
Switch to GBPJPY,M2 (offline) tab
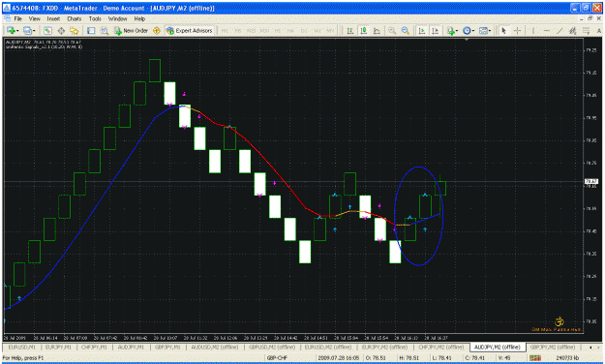[553, 347]
